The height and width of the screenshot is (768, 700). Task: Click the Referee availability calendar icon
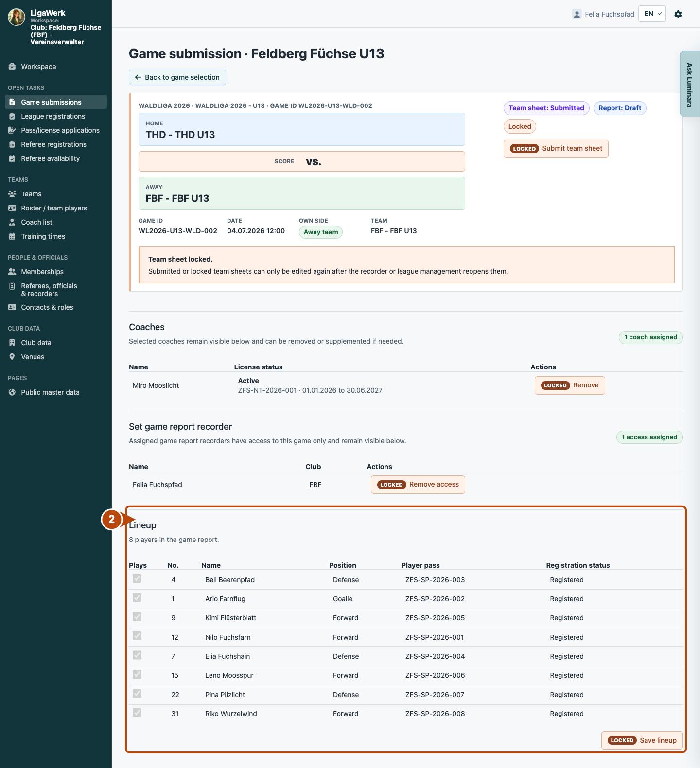[x=12, y=158]
